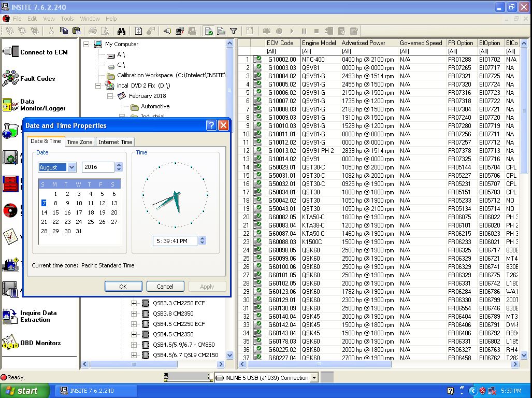Click the snapshot camera toolbar icon
The image size is (532, 398).
(267, 31)
